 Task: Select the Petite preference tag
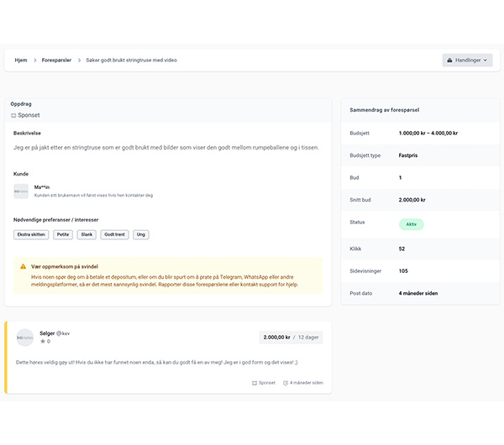63,234
